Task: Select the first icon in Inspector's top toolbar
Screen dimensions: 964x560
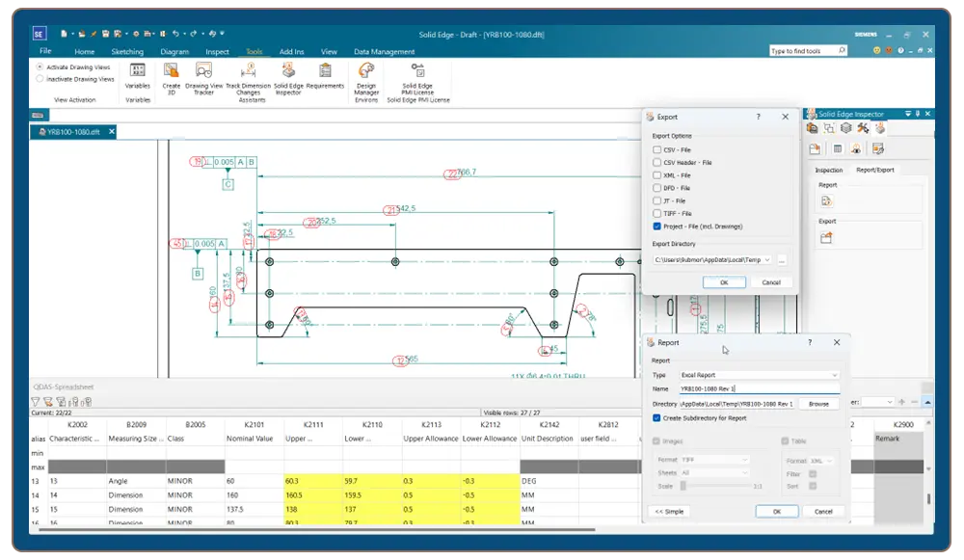Action: click(812, 128)
